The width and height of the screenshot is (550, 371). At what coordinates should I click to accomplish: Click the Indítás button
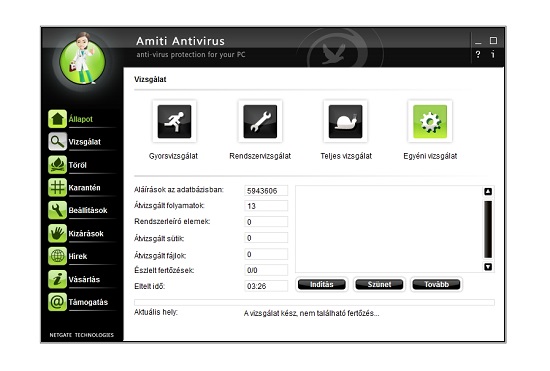(x=322, y=284)
